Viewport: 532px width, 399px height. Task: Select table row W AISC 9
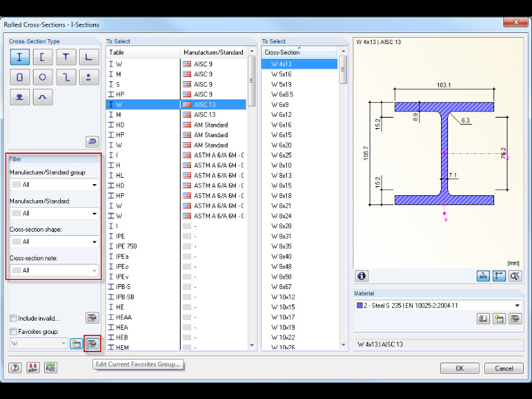point(176,64)
